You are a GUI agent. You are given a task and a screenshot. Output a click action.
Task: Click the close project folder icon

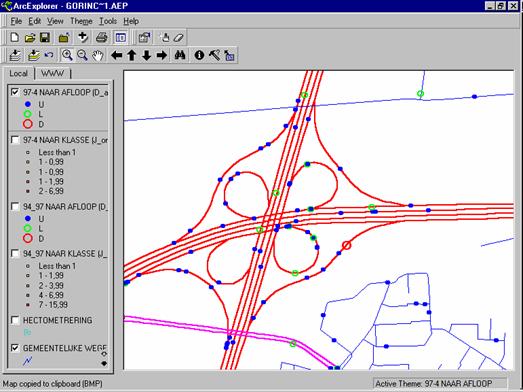coord(64,37)
